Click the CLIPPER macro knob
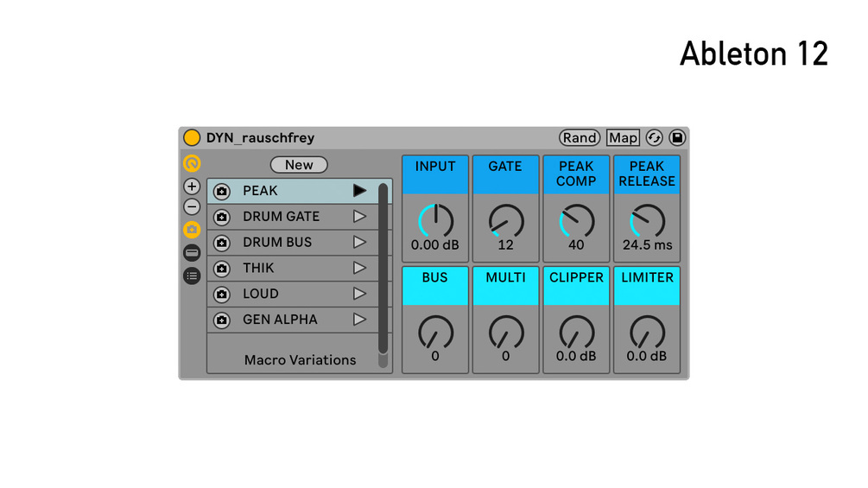This screenshot has width=868, height=488. (x=576, y=333)
